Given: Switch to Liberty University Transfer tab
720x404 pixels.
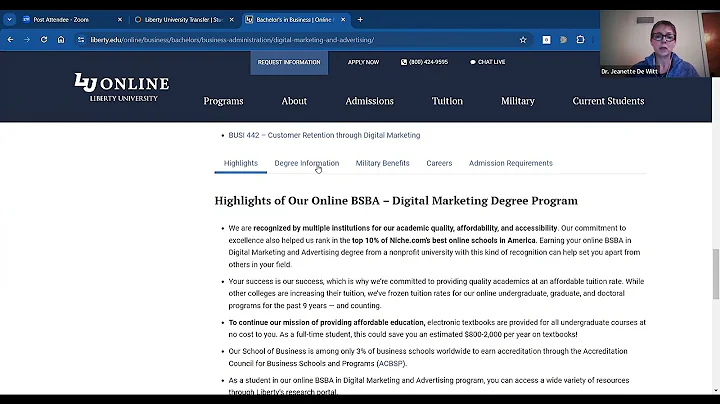Looking at the screenshot, I should pyautogui.click(x=184, y=20).
